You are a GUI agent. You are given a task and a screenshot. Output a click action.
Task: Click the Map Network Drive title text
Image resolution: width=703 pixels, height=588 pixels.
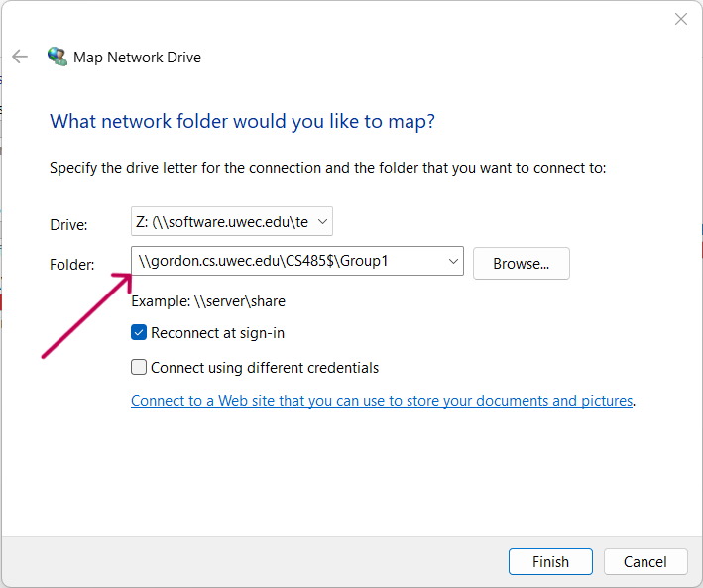point(137,58)
